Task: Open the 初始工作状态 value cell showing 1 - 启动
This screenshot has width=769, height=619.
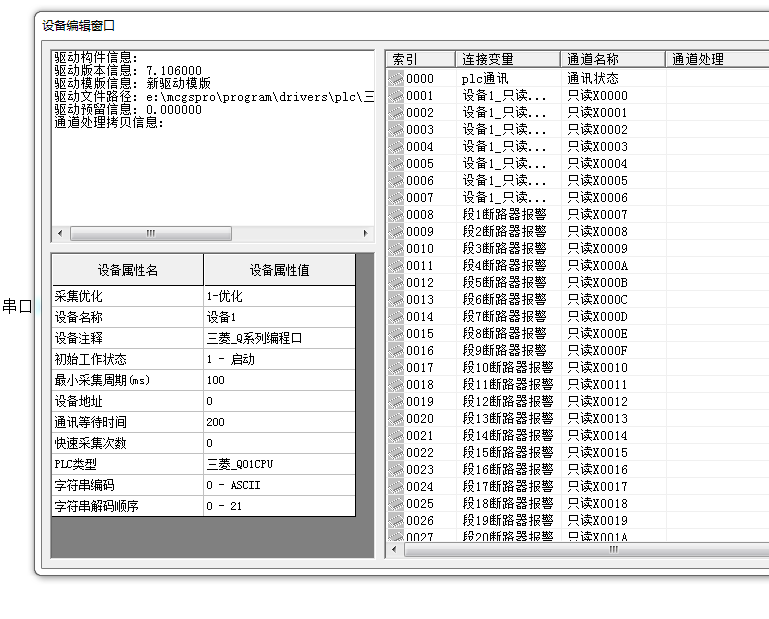Action: tap(279, 359)
